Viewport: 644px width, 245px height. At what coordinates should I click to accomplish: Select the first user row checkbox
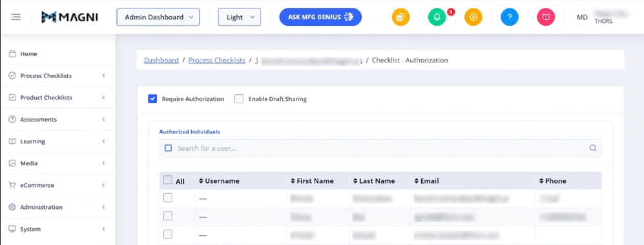[x=167, y=198]
